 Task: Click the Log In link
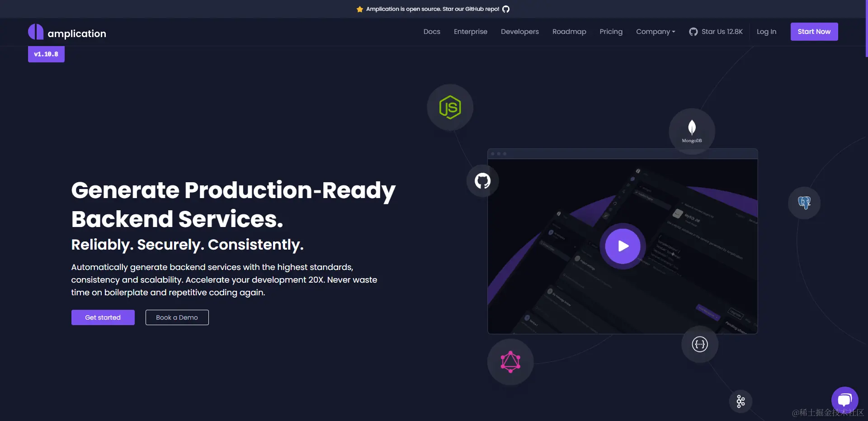click(x=766, y=32)
